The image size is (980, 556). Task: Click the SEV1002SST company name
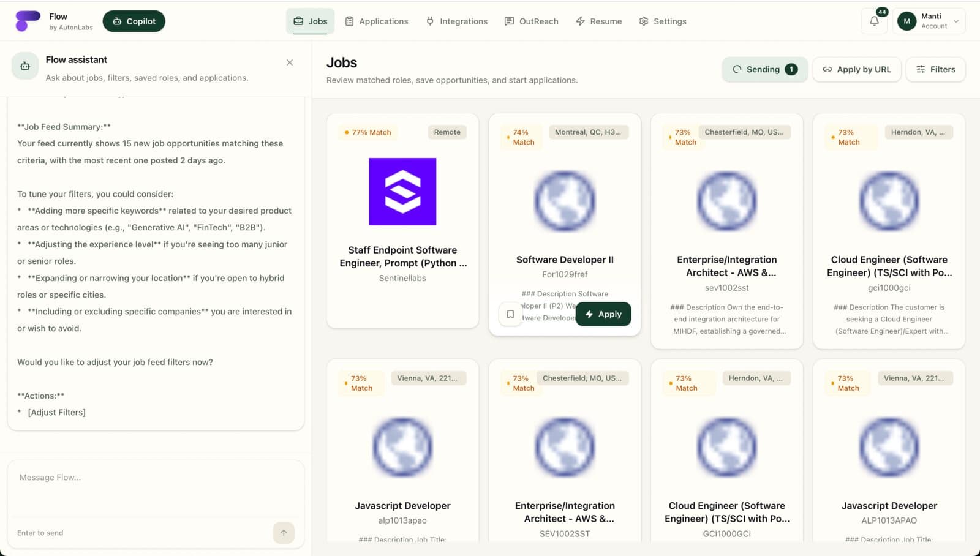[x=565, y=534]
